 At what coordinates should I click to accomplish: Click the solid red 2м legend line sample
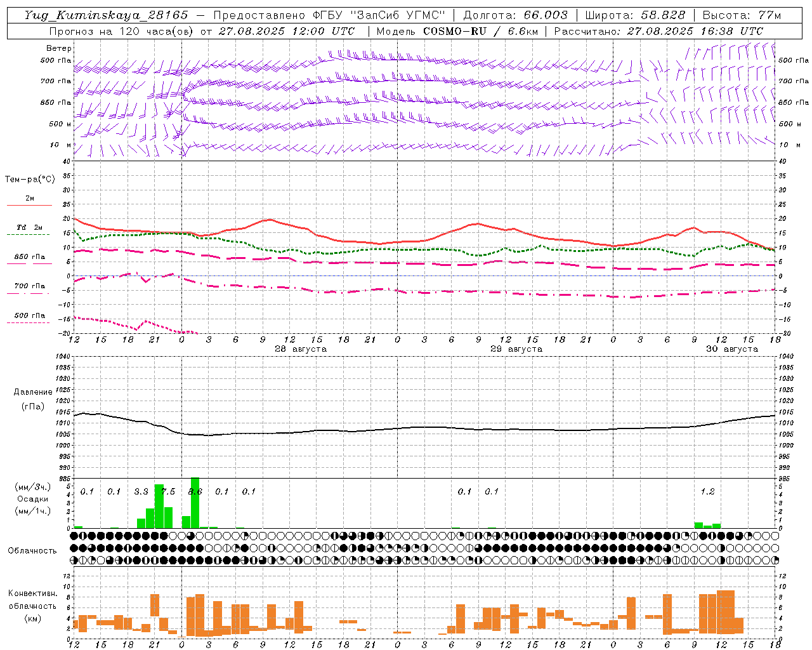[x=29, y=206]
